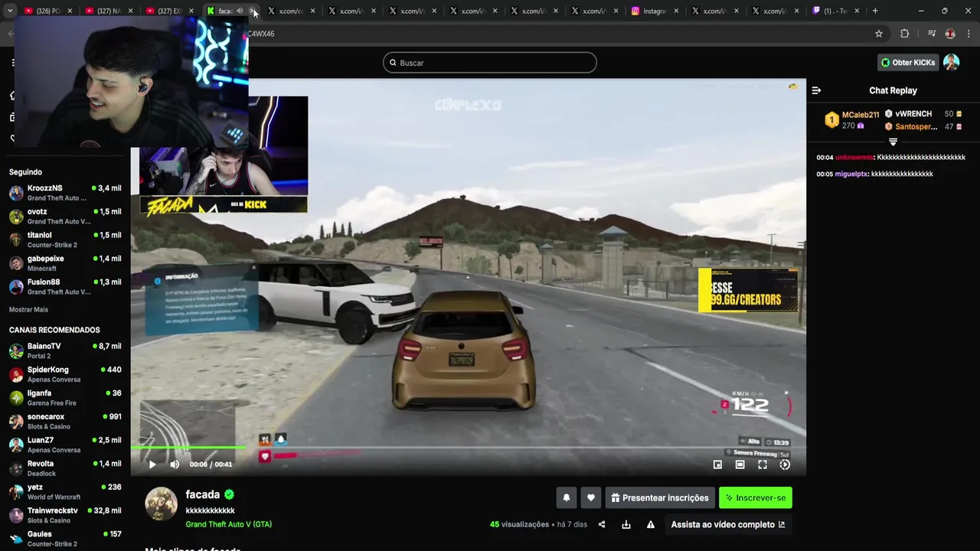Click the facada channel name
Viewport: 980px width, 551px height.
(x=202, y=494)
